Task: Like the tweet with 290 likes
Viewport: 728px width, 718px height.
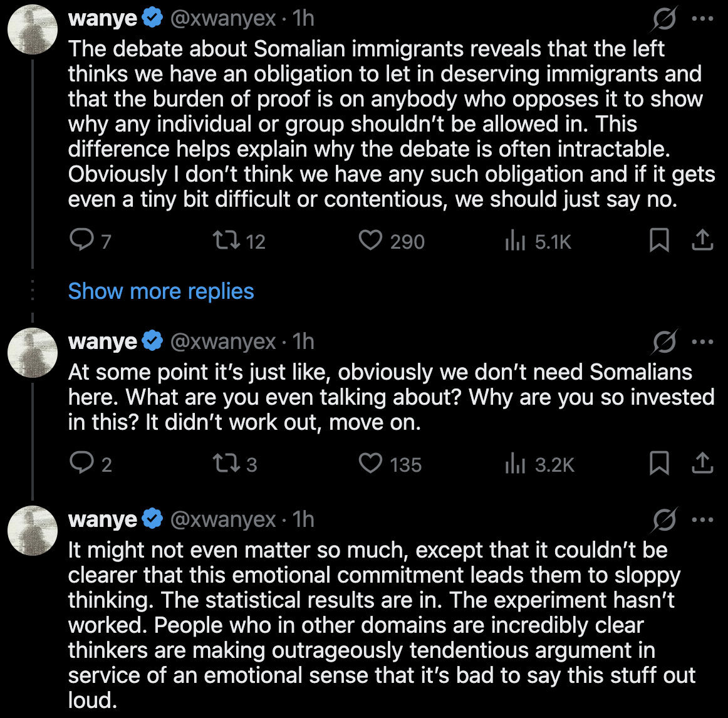Action: pyautogui.click(x=370, y=241)
